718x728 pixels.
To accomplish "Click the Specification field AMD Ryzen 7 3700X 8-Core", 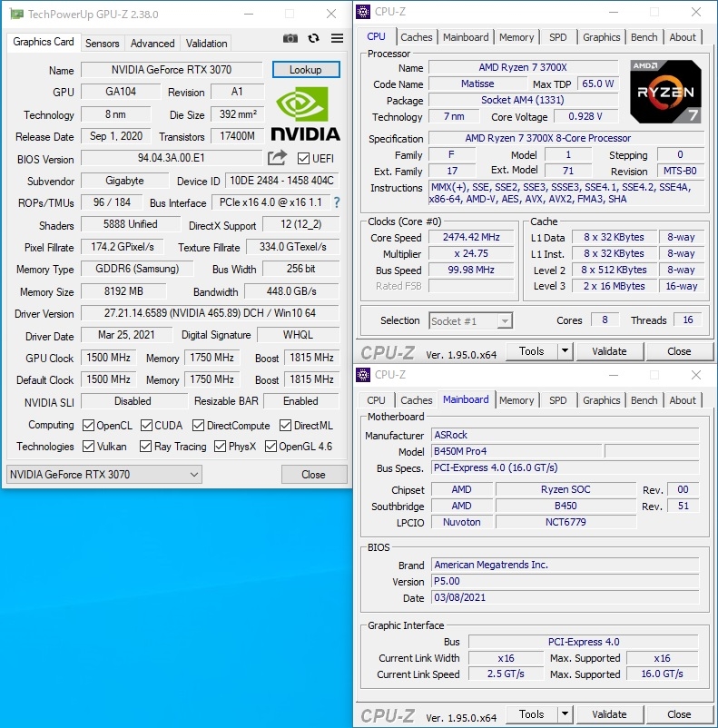I will [566, 138].
